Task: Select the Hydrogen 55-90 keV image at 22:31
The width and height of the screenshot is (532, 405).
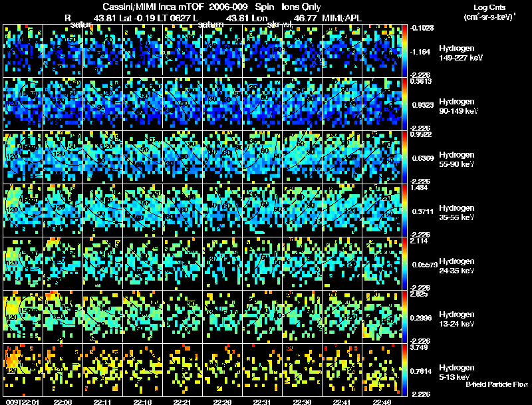Action: click(262, 157)
